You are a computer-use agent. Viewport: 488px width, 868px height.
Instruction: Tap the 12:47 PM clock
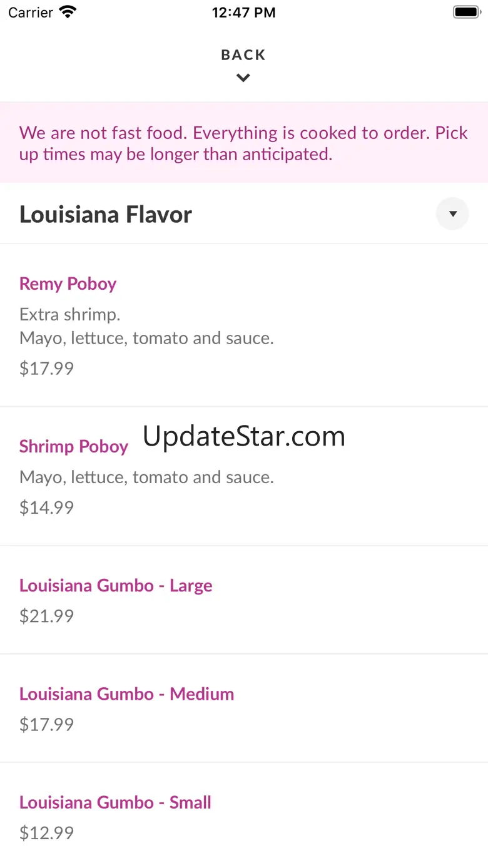pyautogui.click(x=243, y=13)
